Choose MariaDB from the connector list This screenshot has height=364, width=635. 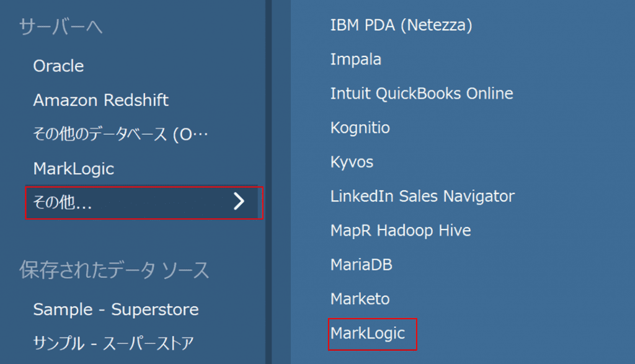click(x=361, y=265)
